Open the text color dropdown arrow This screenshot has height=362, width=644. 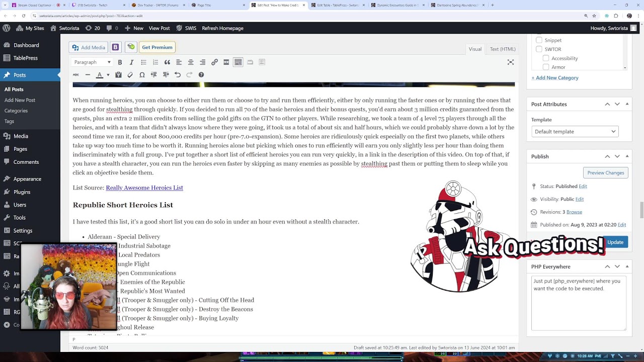pyautogui.click(x=108, y=75)
